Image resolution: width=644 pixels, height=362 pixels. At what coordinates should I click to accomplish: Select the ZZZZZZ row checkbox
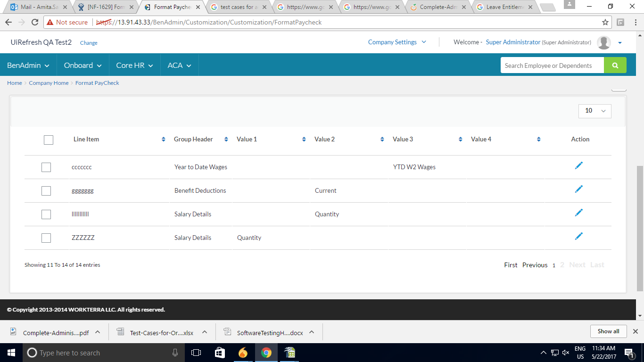coord(46,238)
